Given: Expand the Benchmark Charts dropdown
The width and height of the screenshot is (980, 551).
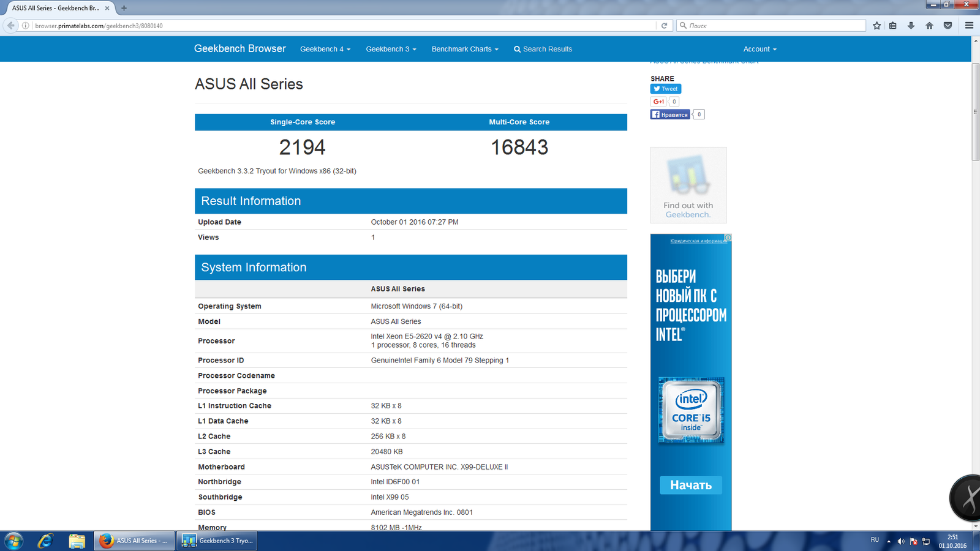Looking at the screenshot, I should [465, 49].
